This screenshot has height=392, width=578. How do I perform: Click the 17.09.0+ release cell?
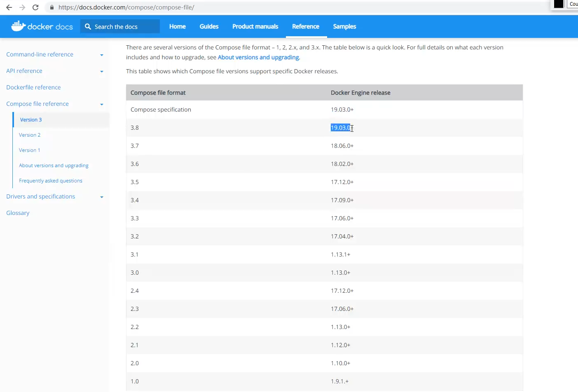(342, 200)
